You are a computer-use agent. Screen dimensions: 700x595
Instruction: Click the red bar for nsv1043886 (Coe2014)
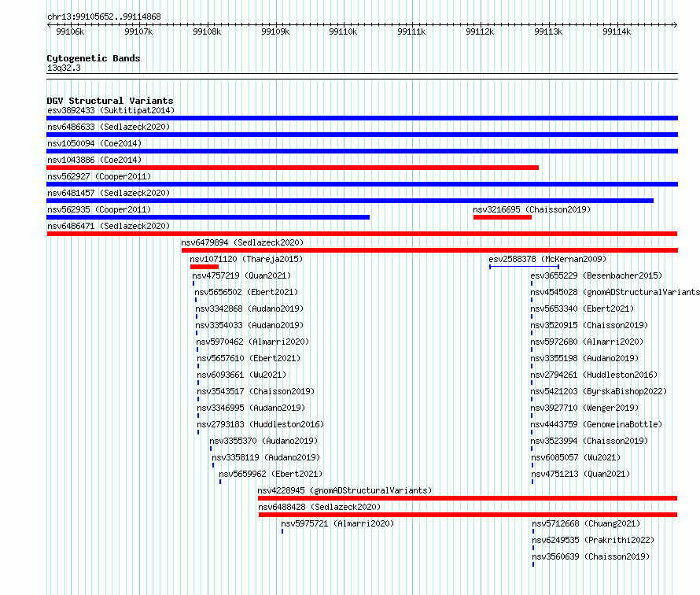click(293, 168)
